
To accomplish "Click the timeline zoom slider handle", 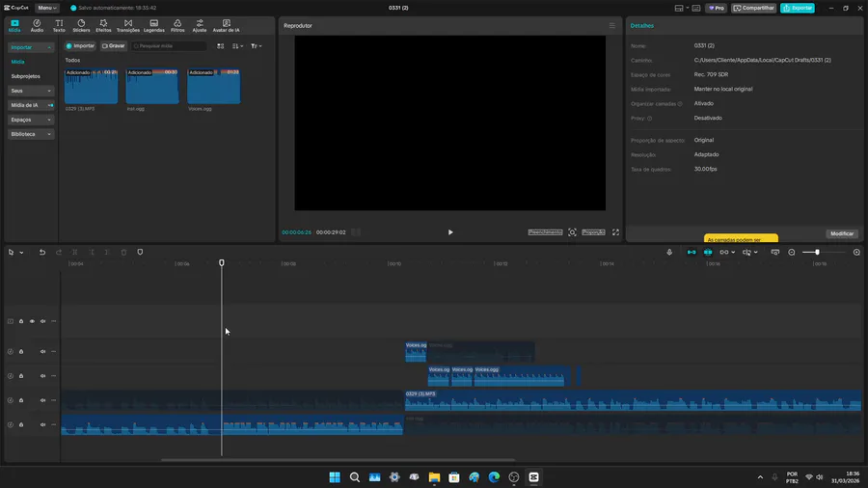I will (817, 252).
